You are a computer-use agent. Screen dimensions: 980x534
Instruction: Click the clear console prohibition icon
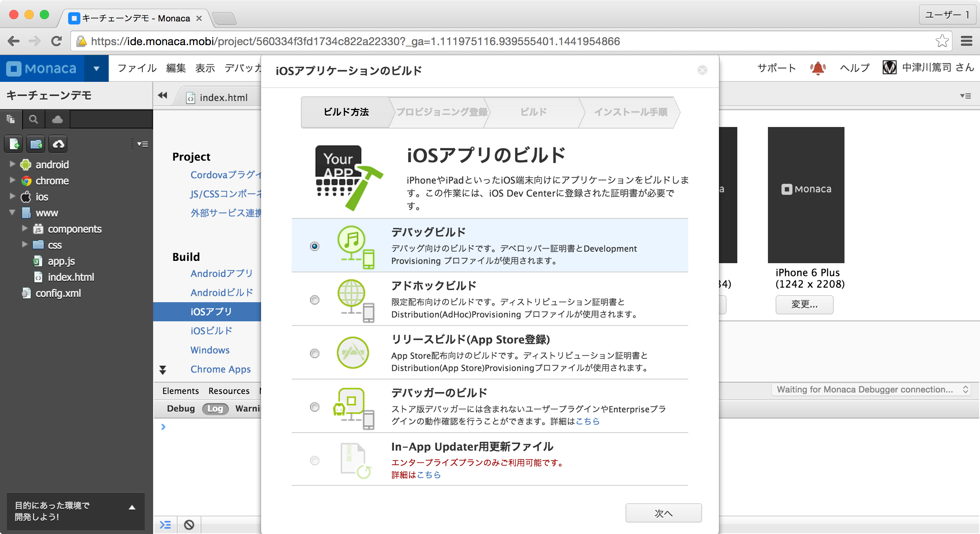point(189,525)
